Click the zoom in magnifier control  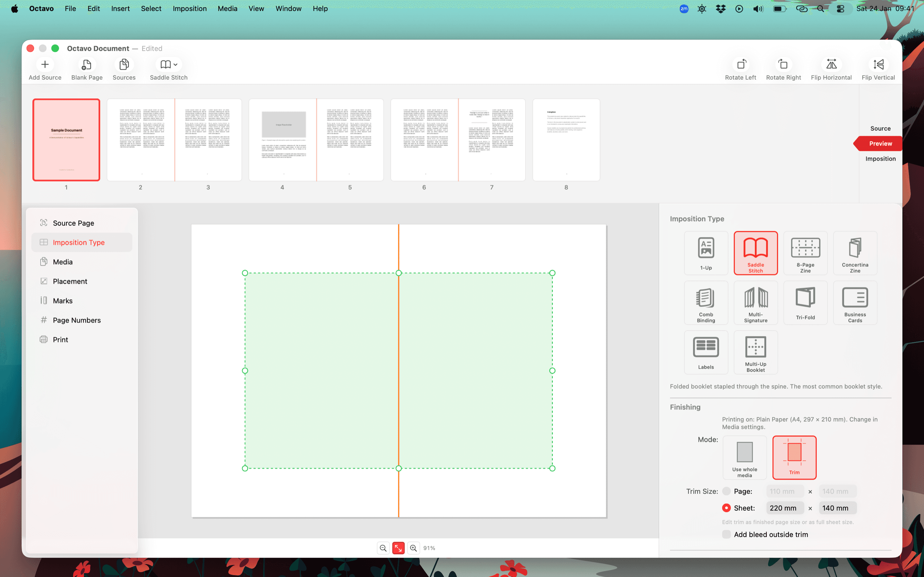click(414, 548)
